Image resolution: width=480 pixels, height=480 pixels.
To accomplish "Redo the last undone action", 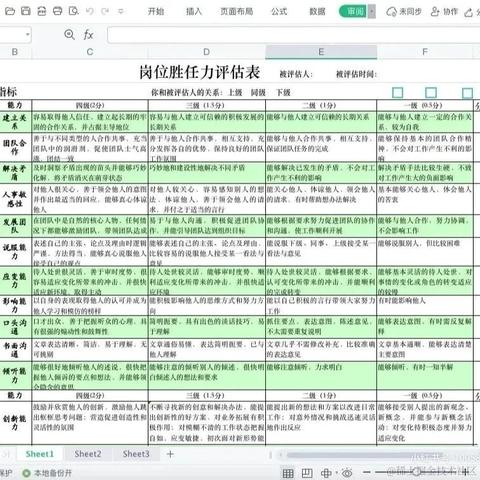I will coord(105,11).
